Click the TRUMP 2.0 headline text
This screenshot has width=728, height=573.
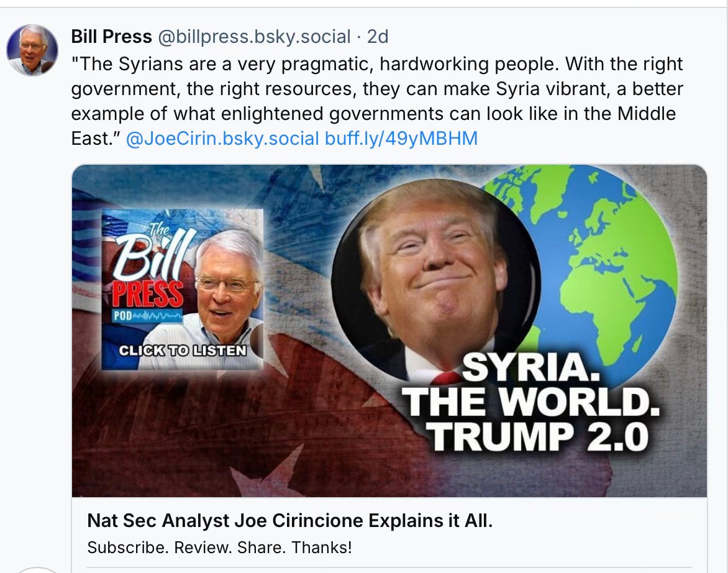[537, 436]
